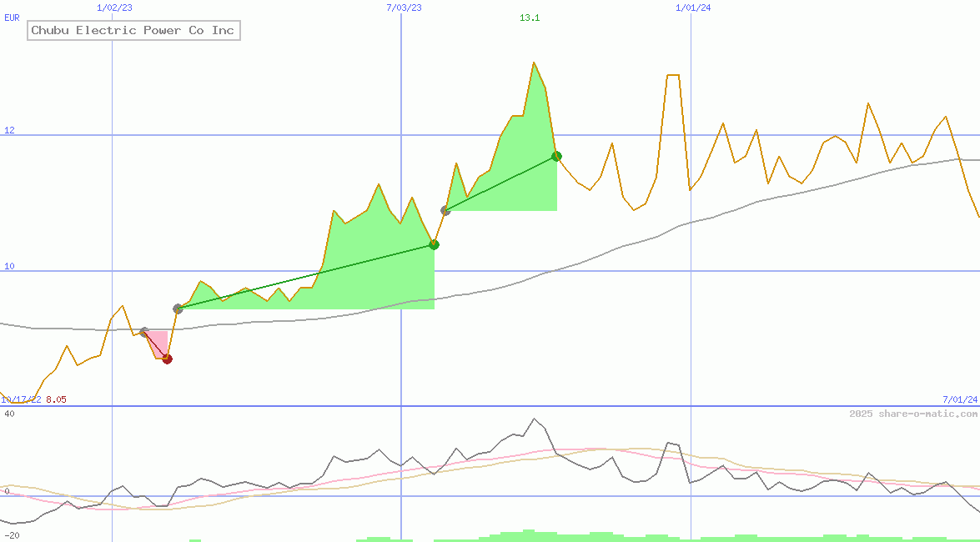Click gray entry dot starting second green trade
The width and height of the screenshot is (980, 542).
[x=445, y=210]
